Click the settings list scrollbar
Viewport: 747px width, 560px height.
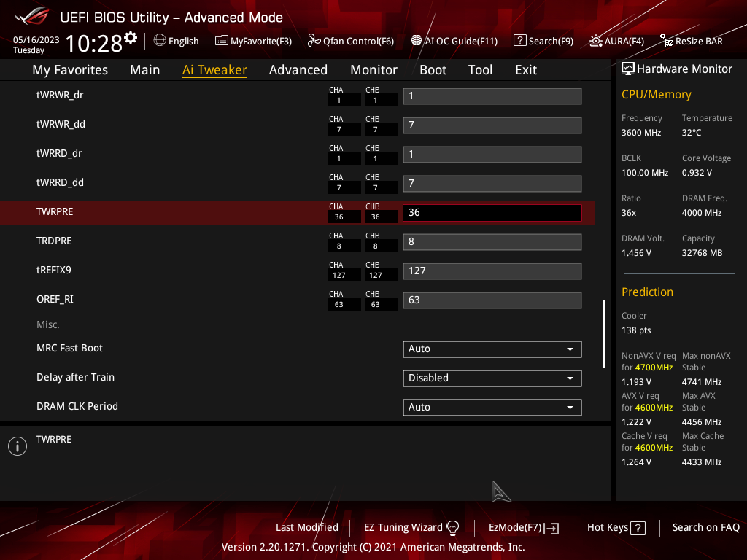pyautogui.click(x=604, y=333)
